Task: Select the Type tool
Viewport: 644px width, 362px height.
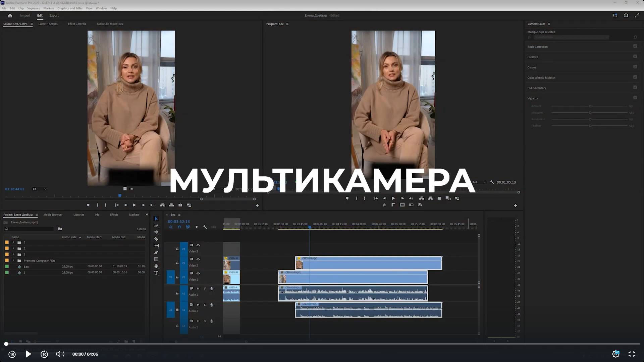Action: [x=156, y=273]
